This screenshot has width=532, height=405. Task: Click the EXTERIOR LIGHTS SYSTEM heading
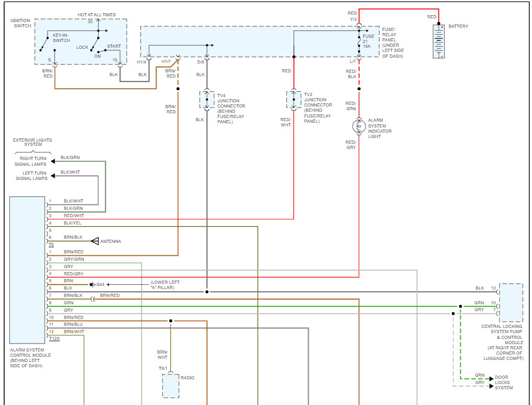[32, 142]
